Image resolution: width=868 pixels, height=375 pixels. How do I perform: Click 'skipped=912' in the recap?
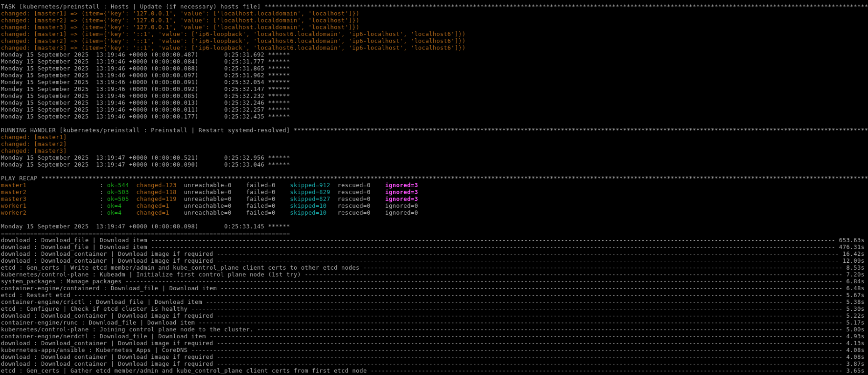[310, 185]
